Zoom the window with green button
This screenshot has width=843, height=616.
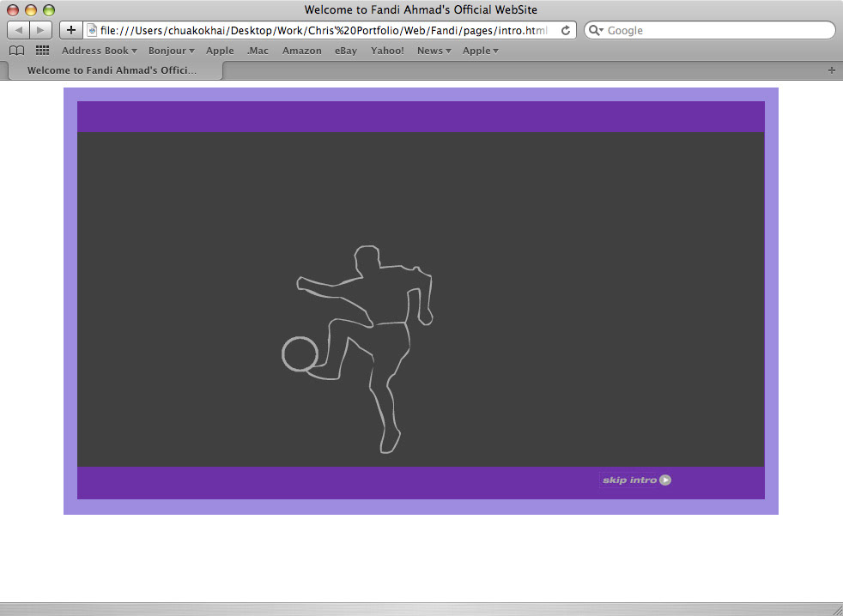coord(48,9)
